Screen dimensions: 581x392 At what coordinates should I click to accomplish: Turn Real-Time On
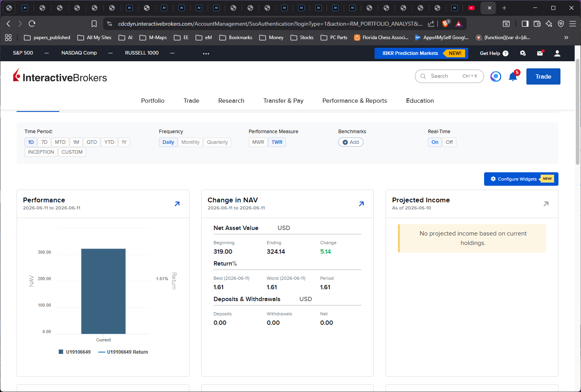pos(435,142)
